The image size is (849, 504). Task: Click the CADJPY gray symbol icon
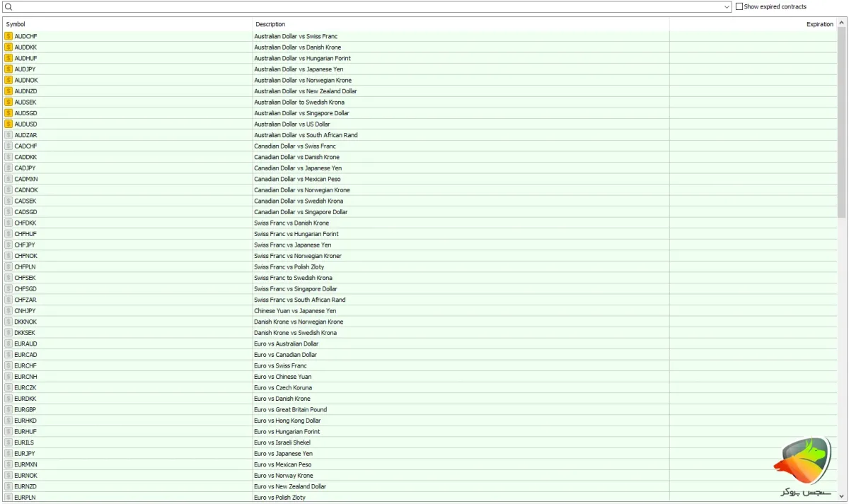(8, 168)
